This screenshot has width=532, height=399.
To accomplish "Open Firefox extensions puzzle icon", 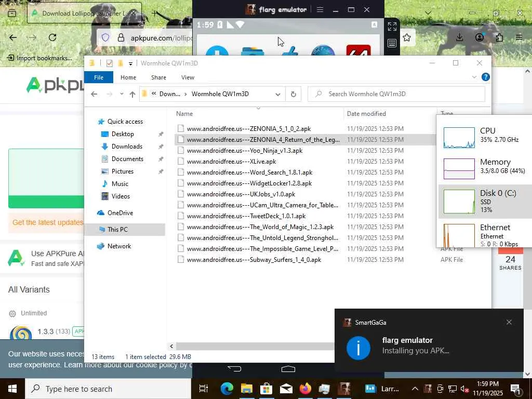I will pos(499,37).
